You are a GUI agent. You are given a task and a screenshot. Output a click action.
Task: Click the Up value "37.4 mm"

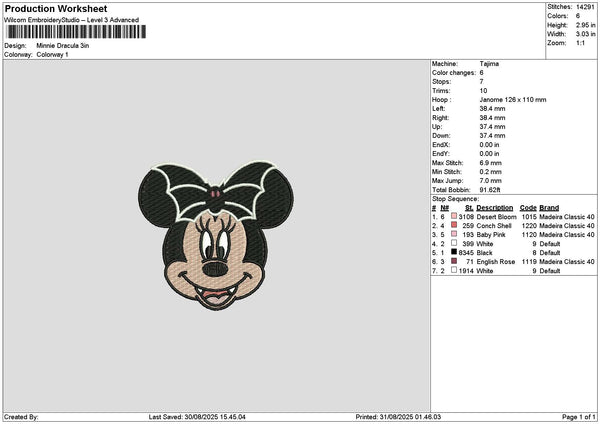492,127
